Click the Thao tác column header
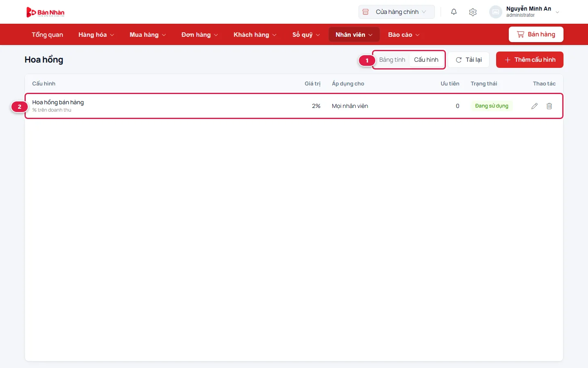This screenshot has width=588, height=368. (544, 83)
